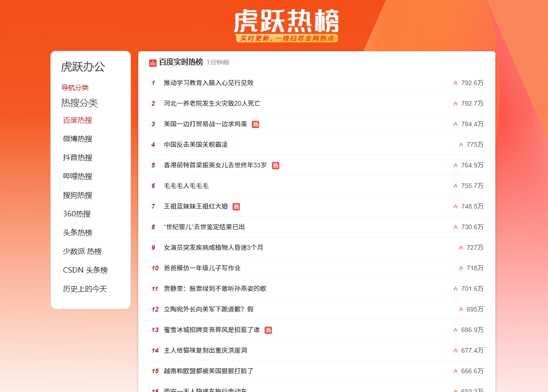Open headline 主人给猫咪复刻出重庆洪崖洞
The height and width of the screenshot is (392, 548).
click(206, 351)
